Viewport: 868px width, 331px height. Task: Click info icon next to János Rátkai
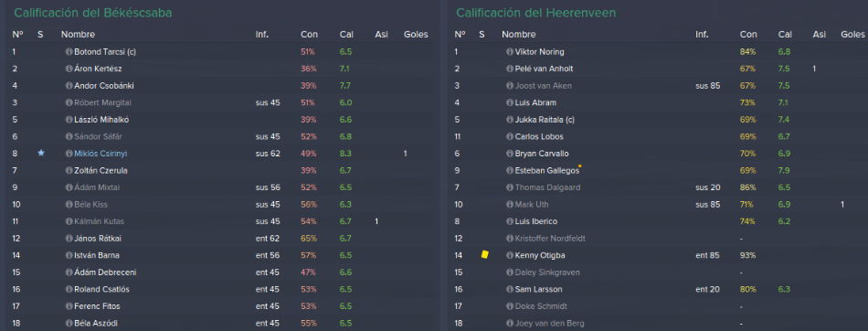(69, 239)
